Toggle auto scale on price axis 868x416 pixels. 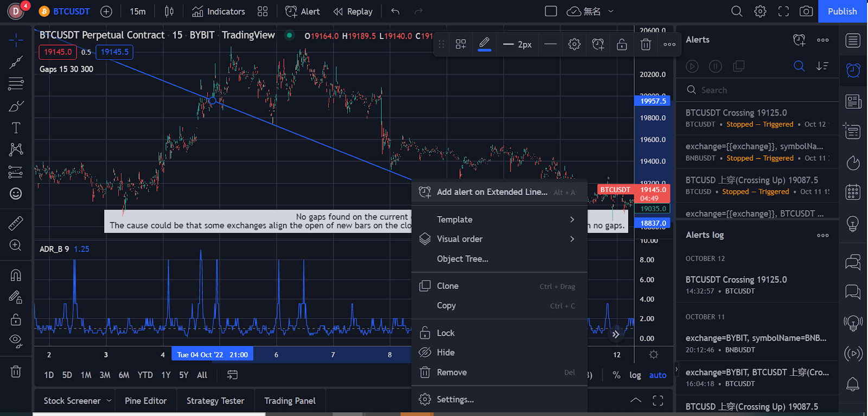658,375
